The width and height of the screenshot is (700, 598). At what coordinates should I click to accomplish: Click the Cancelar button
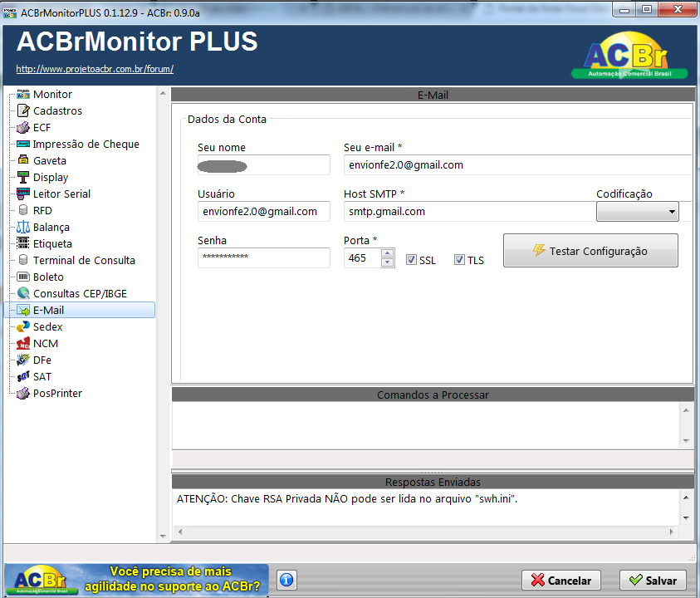(561, 580)
